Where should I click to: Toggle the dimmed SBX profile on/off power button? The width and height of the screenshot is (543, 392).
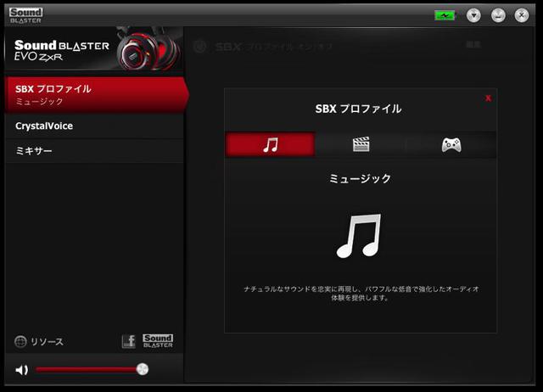(x=201, y=48)
